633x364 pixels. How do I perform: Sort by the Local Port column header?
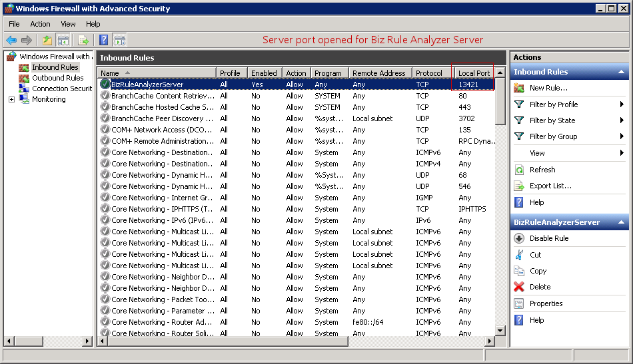click(x=474, y=73)
